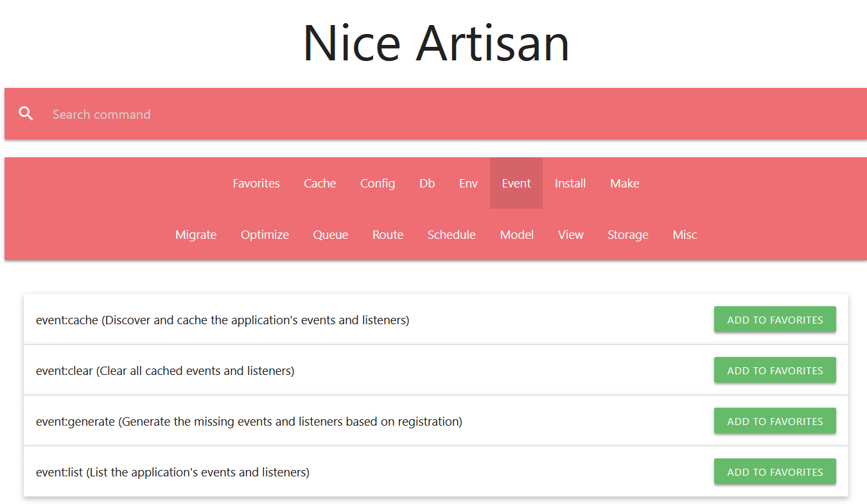Click the event:list command text
The image size is (867, 504).
point(173,473)
